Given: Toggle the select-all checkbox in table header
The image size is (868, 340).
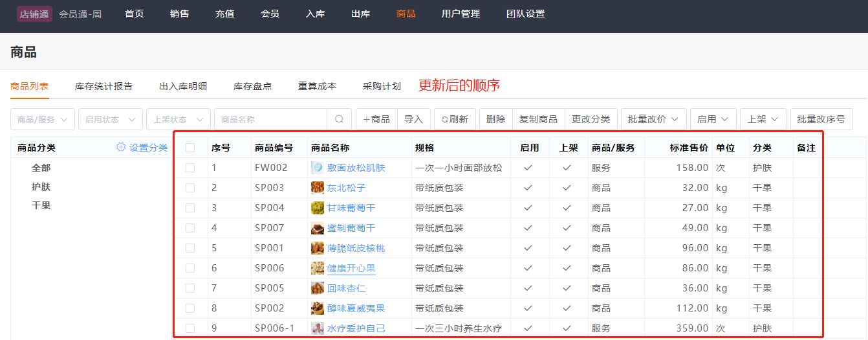Looking at the screenshot, I should point(190,148).
